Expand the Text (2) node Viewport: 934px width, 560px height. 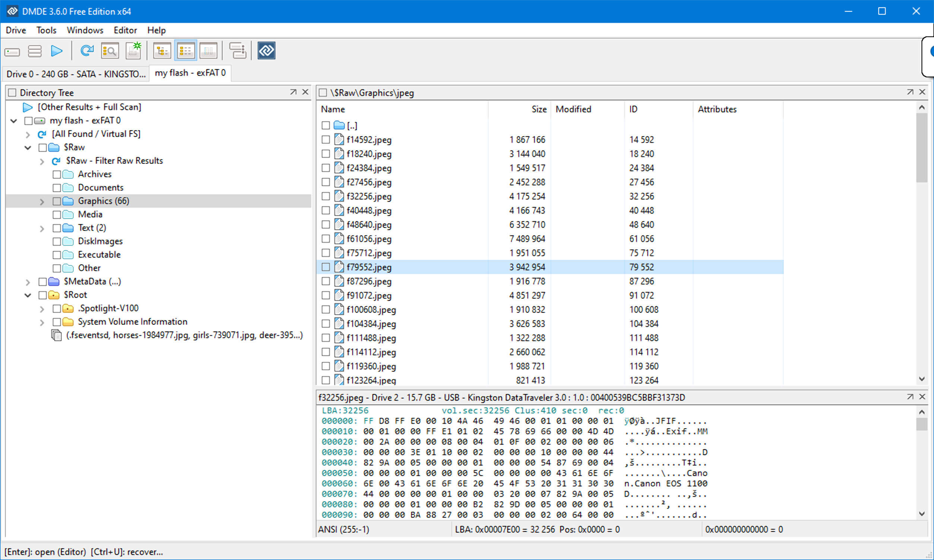coord(42,229)
